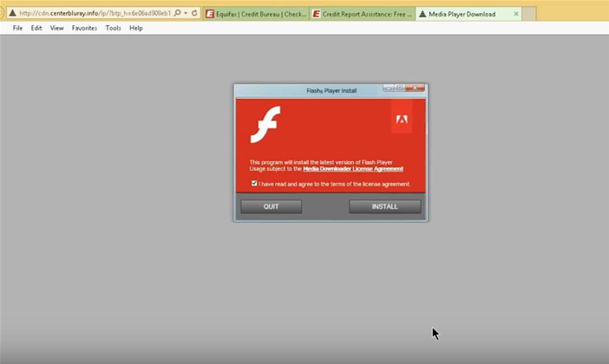Viewport: 609px width, 364px height.
Task: Open the View menu
Action: [x=56, y=28]
